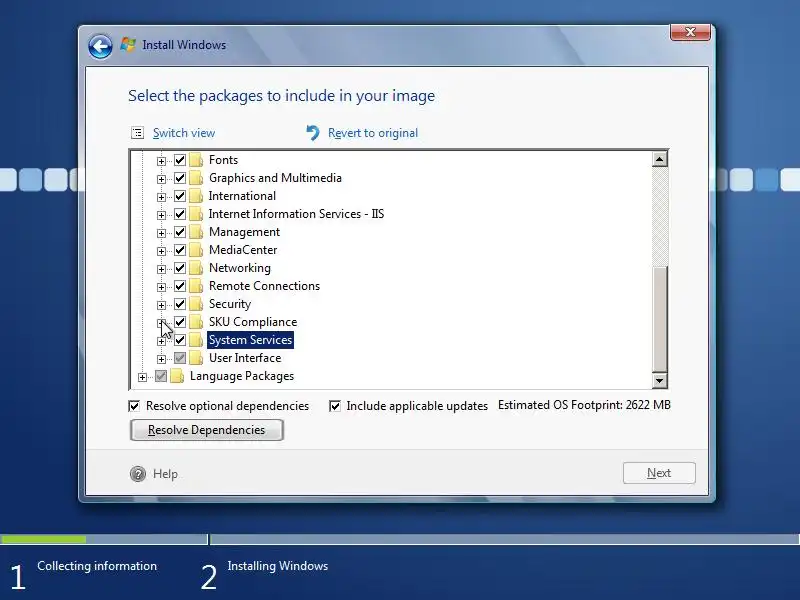Expand the System Services node
Image resolution: width=800 pixels, height=600 pixels.
(x=161, y=341)
